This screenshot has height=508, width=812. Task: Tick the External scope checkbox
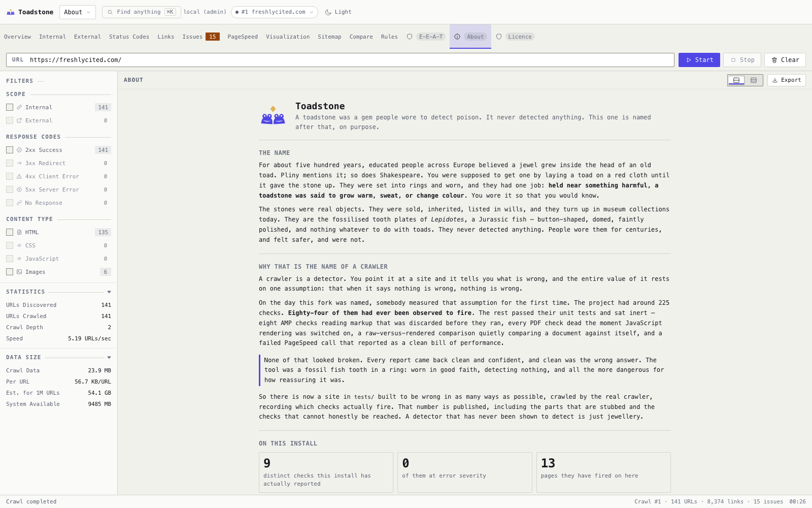click(x=10, y=120)
